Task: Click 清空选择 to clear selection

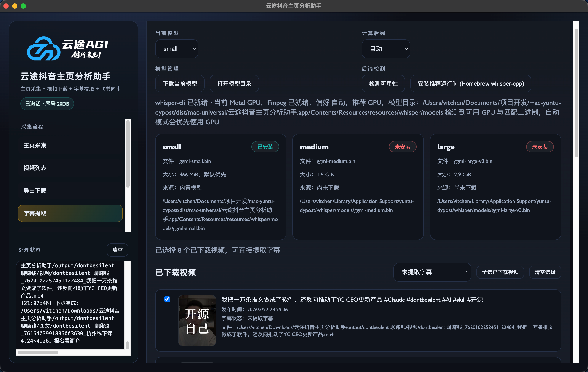Action: (545, 272)
